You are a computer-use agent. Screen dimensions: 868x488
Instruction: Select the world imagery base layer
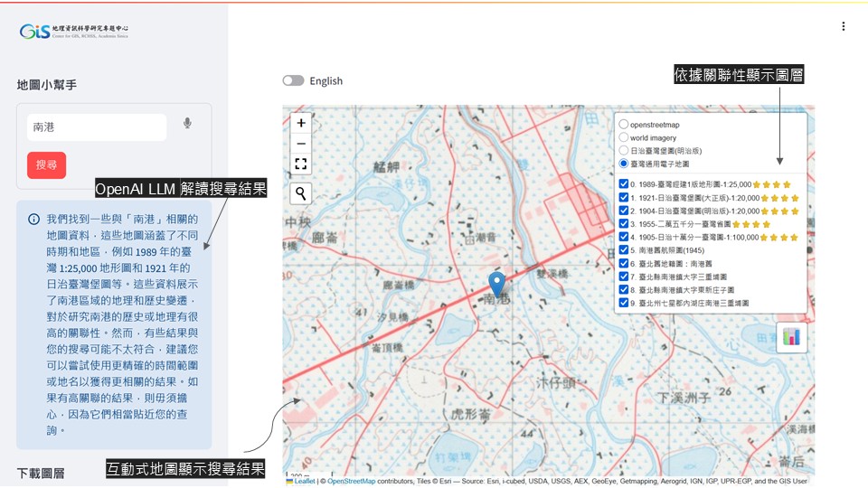click(623, 137)
